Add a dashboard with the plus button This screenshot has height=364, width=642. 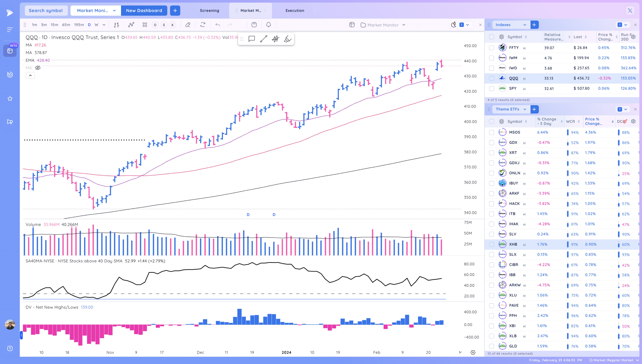[175, 10]
